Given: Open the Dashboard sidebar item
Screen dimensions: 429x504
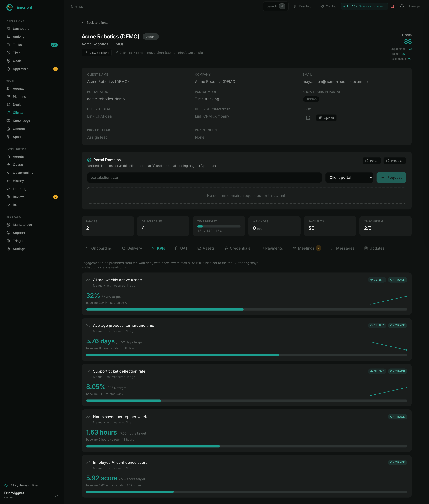Looking at the screenshot, I should [32, 29].
